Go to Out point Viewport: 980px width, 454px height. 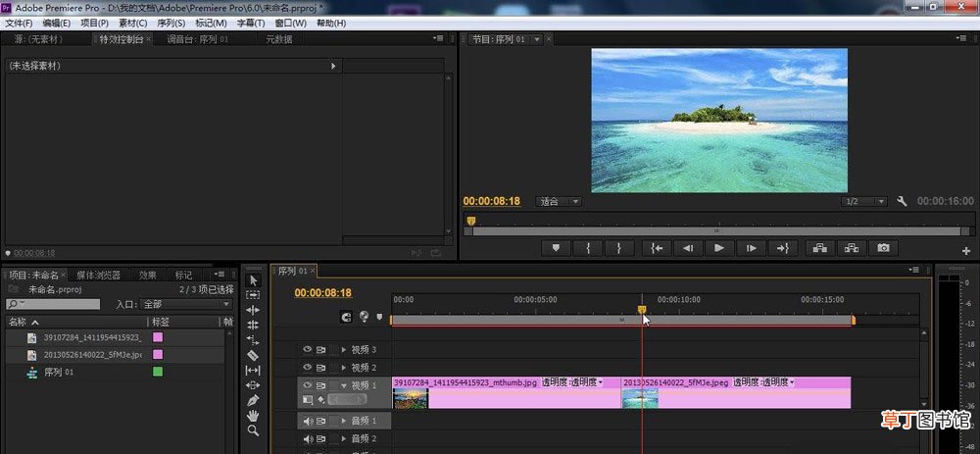coord(782,248)
